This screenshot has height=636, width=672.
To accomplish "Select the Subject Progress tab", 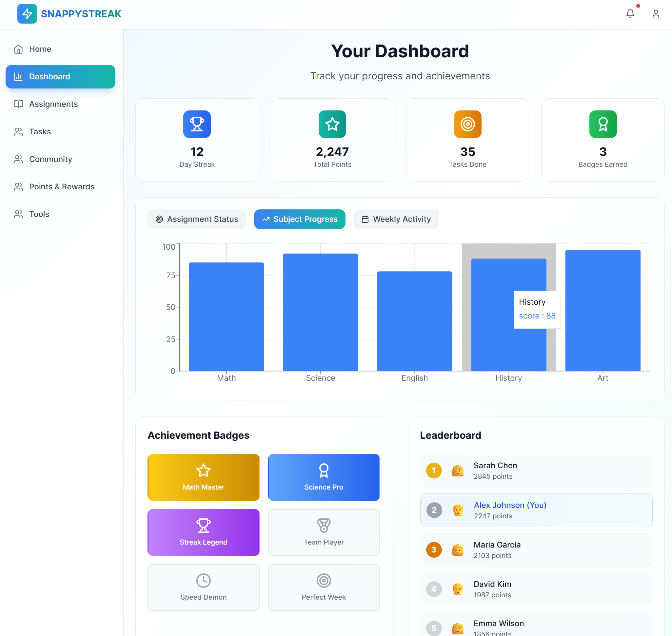I will (300, 219).
